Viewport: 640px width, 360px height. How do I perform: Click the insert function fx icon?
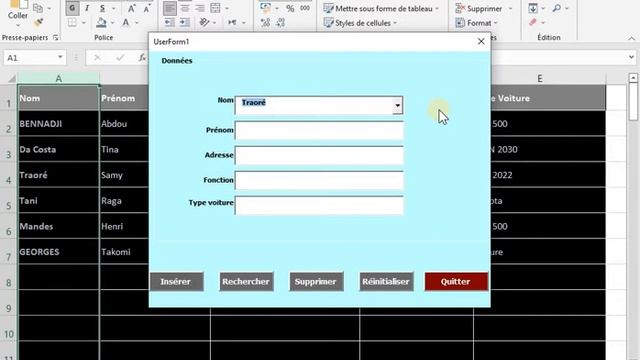[x=142, y=58]
